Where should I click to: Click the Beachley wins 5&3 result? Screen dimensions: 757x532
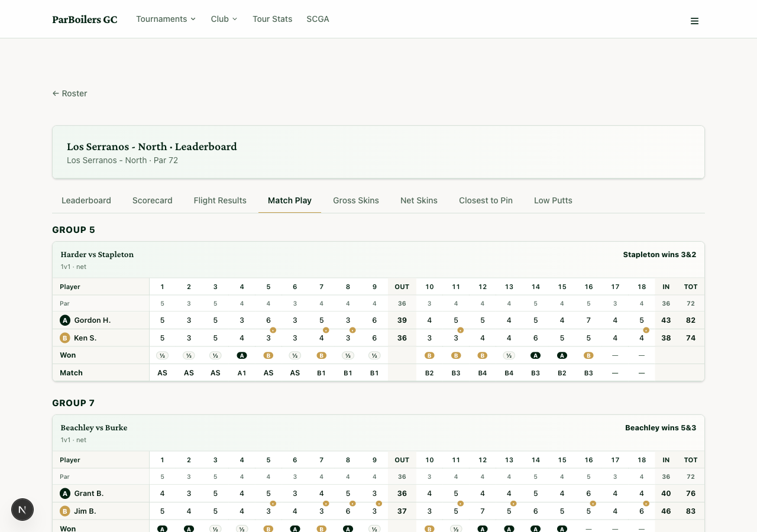pyautogui.click(x=661, y=428)
